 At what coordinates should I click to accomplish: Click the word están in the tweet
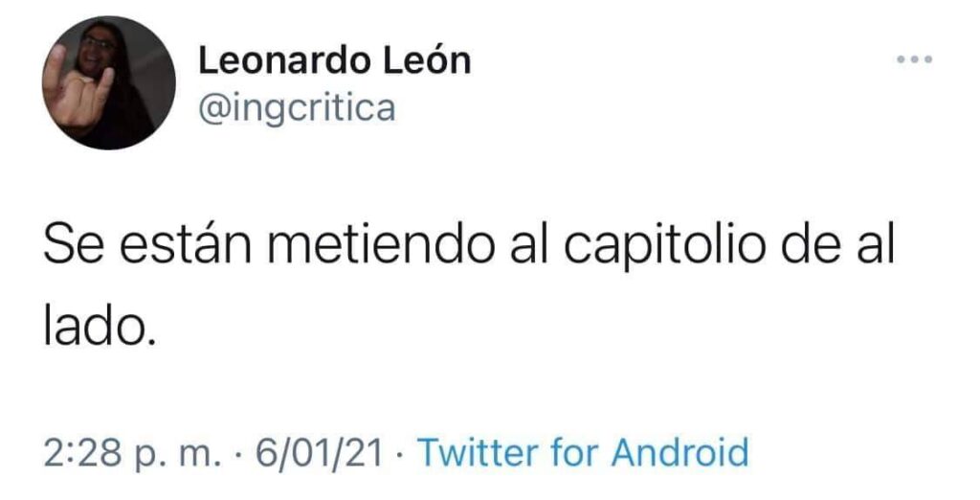(186, 243)
